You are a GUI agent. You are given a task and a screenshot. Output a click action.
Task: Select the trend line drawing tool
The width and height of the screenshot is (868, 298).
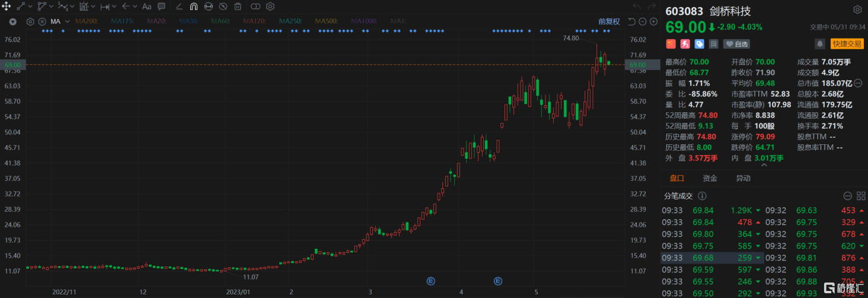21,7
